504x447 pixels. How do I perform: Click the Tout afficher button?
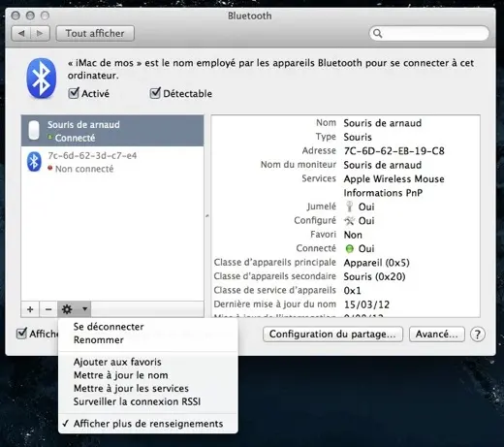coord(95,33)
